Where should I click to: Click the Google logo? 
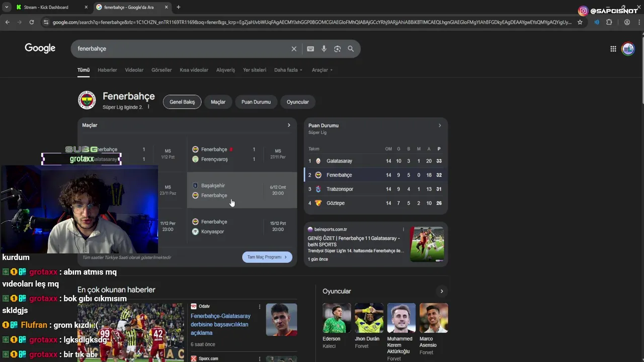pos(40,48)
